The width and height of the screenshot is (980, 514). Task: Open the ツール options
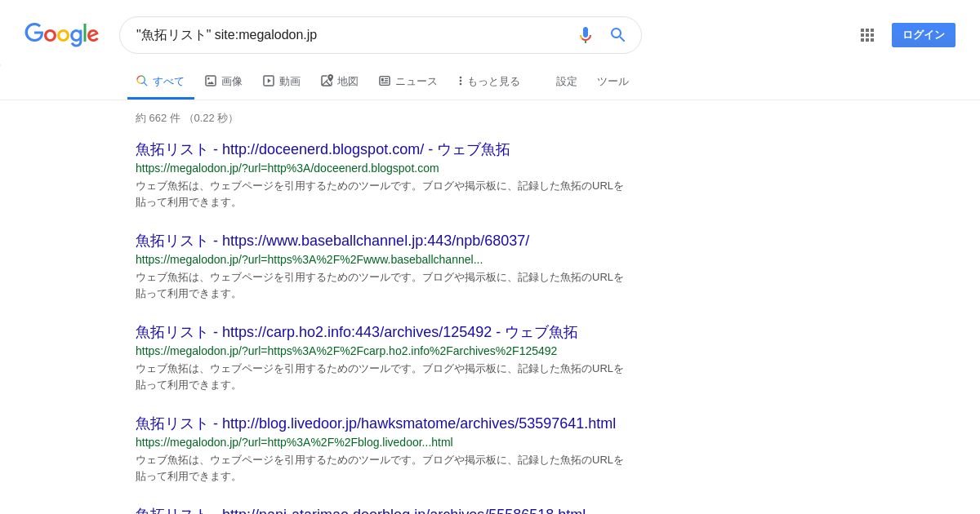612,82
